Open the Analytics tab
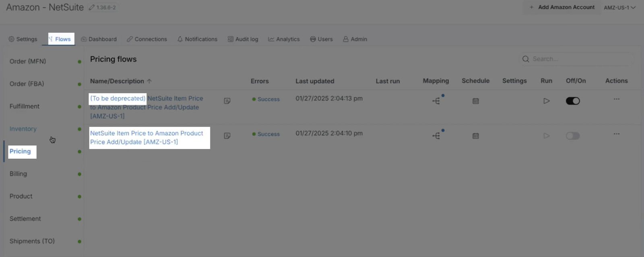 point(284,39)
